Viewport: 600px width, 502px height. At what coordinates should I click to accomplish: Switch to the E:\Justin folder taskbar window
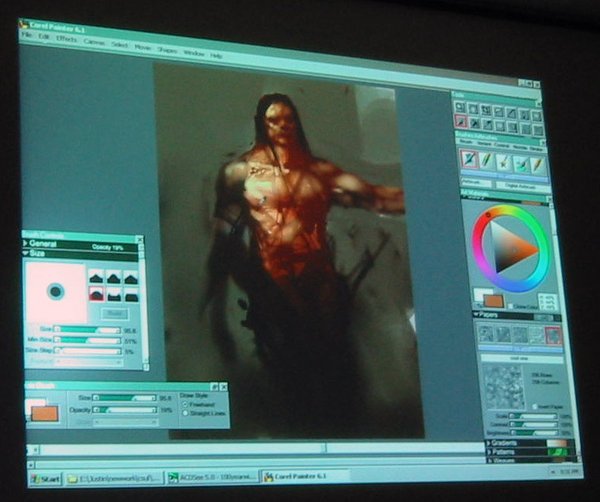114,478
